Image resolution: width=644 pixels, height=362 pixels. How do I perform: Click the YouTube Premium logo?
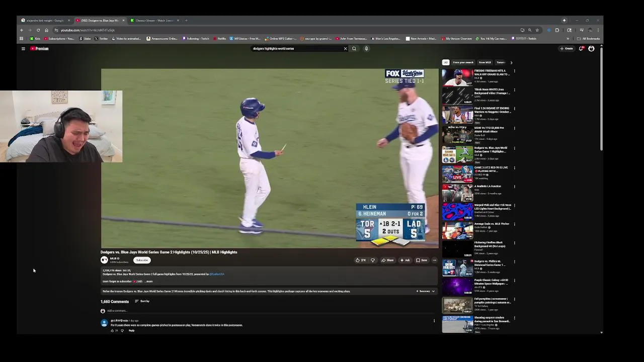39,49
